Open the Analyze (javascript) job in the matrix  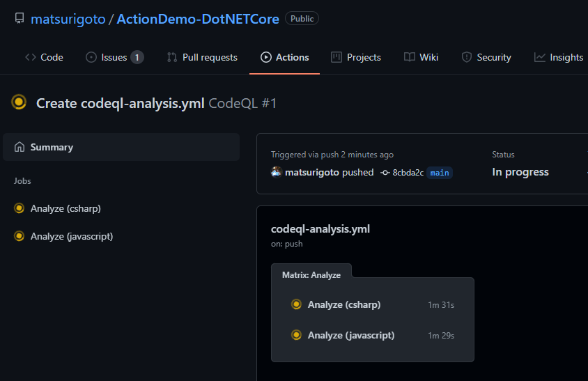351,335
